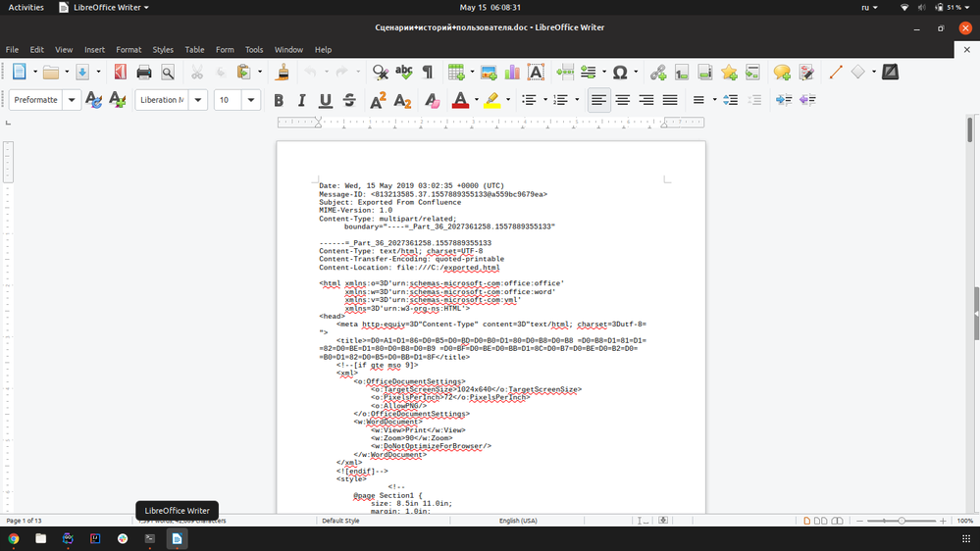Justify the paragraph text

point(670,100)
